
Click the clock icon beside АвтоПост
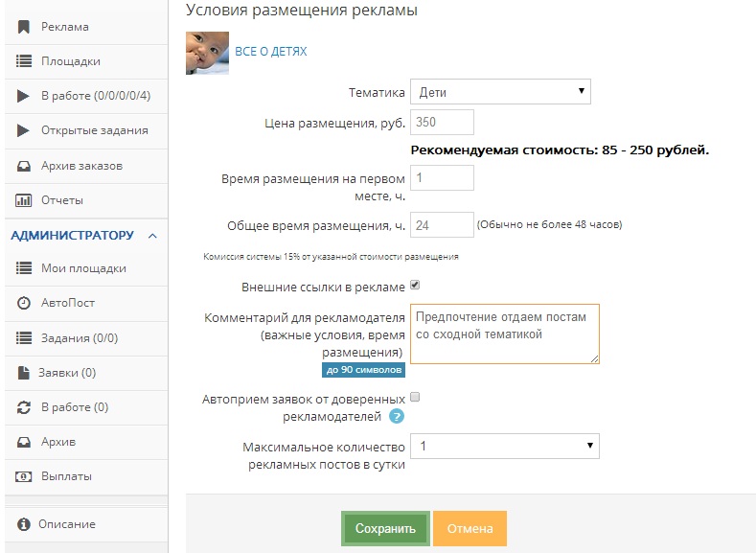pos(24,303)
